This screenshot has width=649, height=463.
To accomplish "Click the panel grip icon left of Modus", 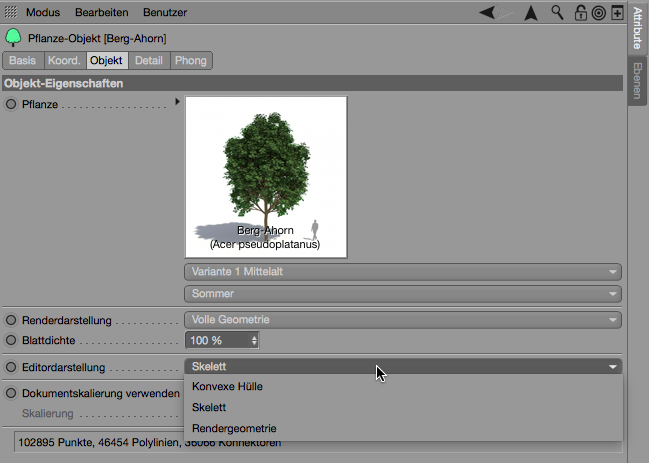I will coord(11,12).
